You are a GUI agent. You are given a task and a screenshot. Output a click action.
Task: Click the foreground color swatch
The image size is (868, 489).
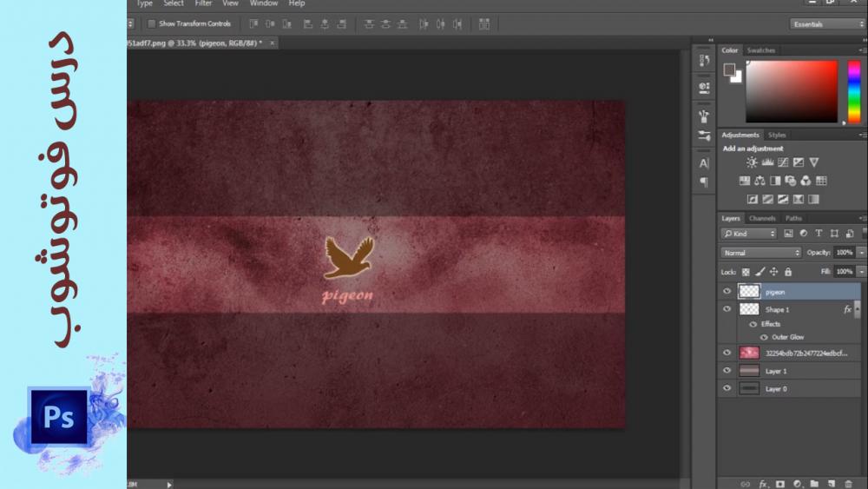tap(728, 69)
